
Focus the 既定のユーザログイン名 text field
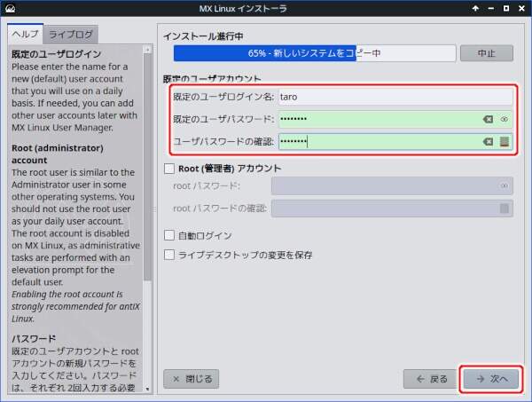(394, 96)
